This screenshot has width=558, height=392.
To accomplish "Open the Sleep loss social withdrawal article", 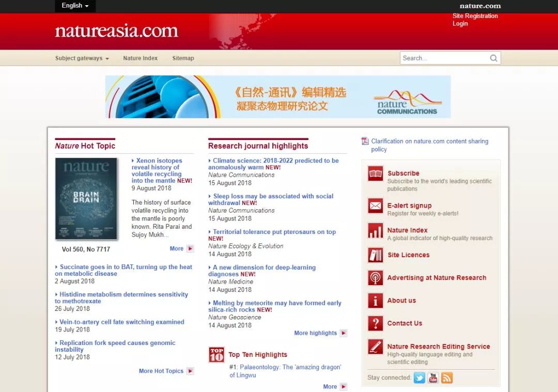I will [x=271, y=199].
